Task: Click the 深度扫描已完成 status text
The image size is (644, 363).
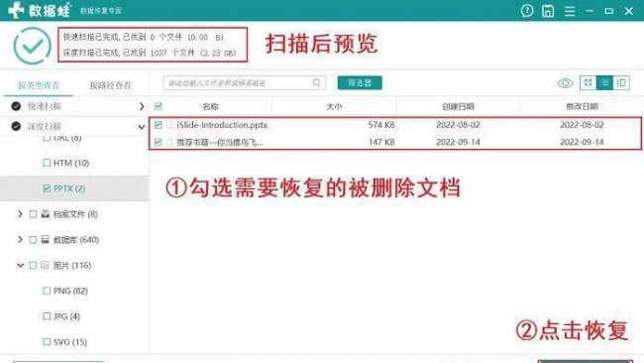Action: tap(150, 53)
